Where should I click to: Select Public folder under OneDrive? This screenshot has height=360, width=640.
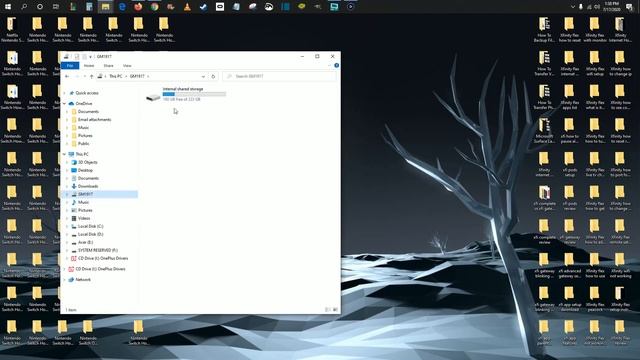point(83,144)
